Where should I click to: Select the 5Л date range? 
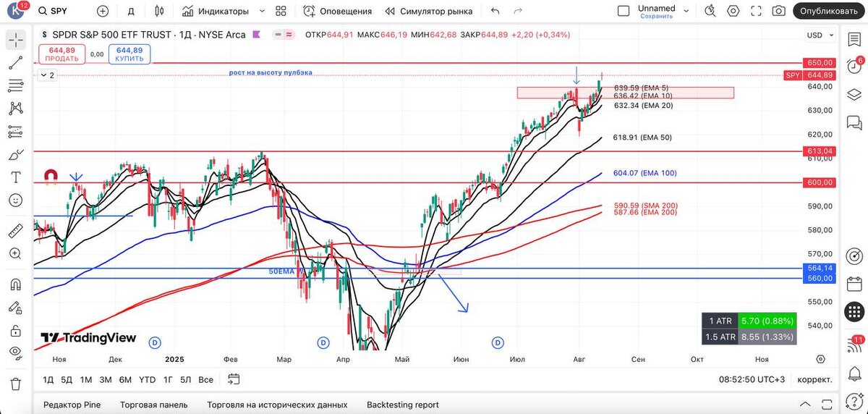click(186, 379)
